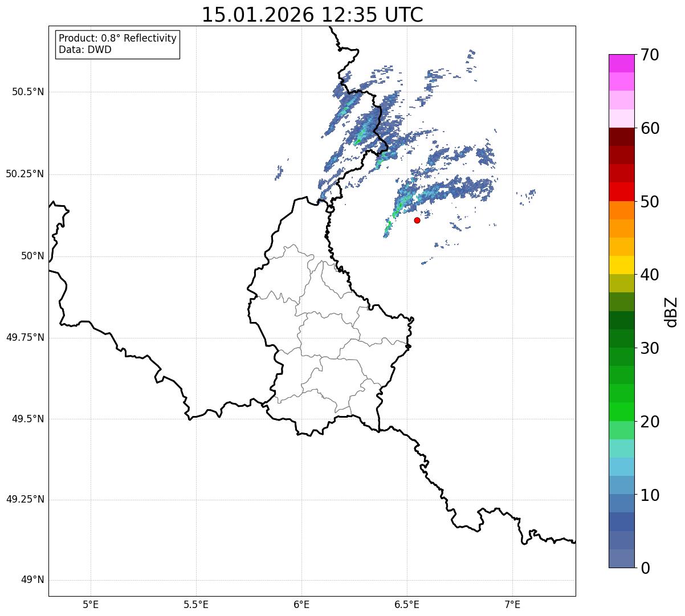Click the latitude label 49.75°N
This screenshot has width=685, height=616.
(25, 337)
